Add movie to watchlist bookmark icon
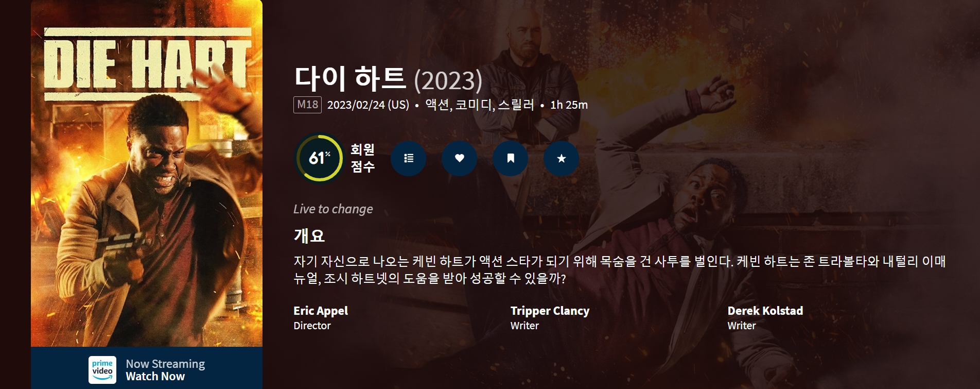The image size is (980, 389). tap(510, 158)
